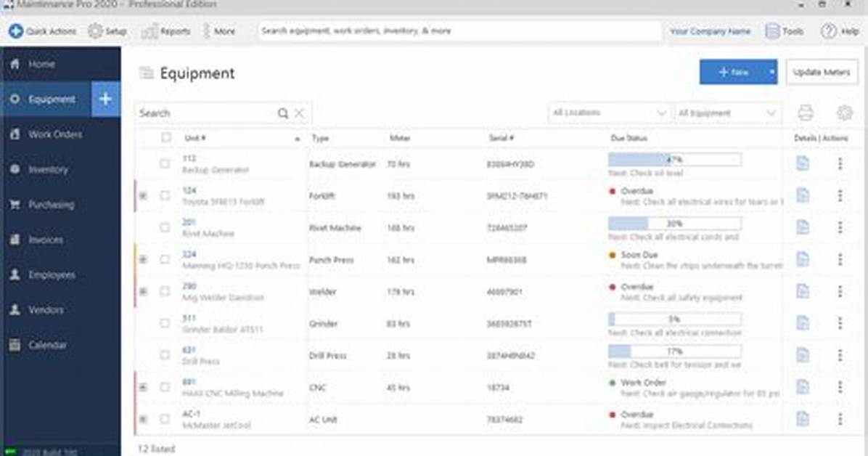This screenshot has width=868, height=456.
Task: Open Purchasing in sidebar
Action: click(60, 205)
